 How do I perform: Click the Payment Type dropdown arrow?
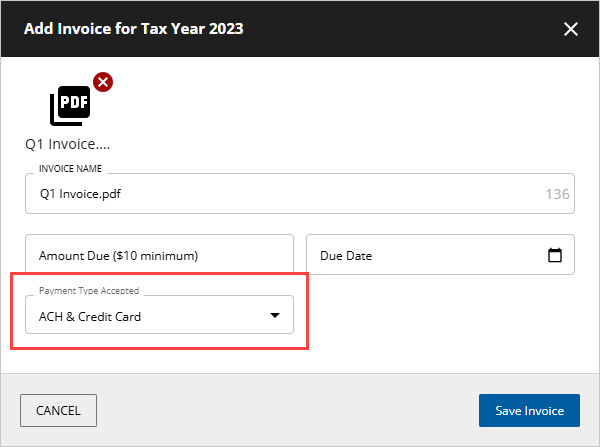pyautogui.click(x=274, y=316)
